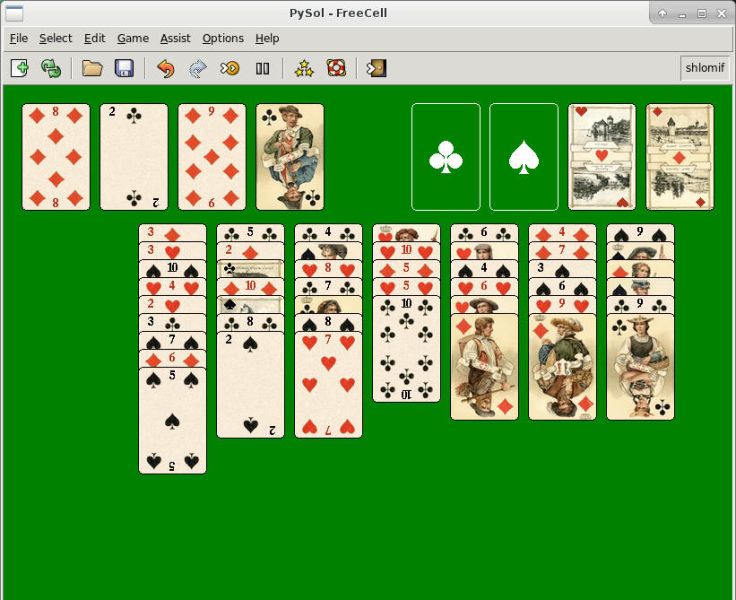The height and width of the screenshot is (600, 736).
Task: Click the Open folder toolbar icon
Action: [92, 69]
